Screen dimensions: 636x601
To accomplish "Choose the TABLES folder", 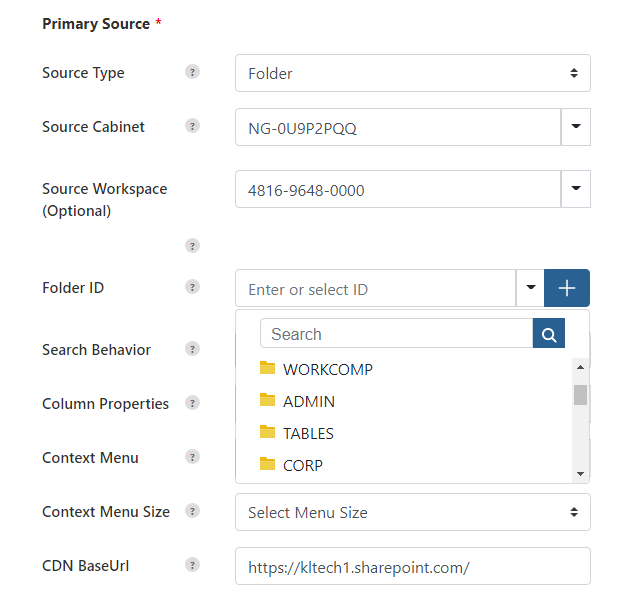I will pos(297,433).
